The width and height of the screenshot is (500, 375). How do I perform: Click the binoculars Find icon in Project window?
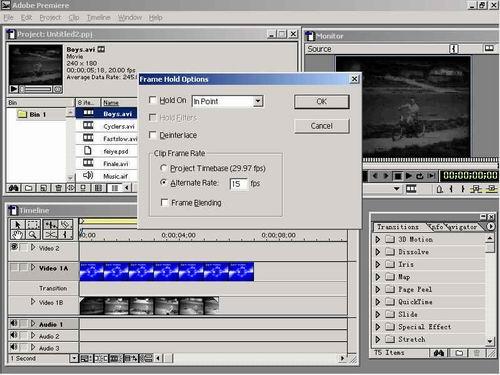(14, 188)
